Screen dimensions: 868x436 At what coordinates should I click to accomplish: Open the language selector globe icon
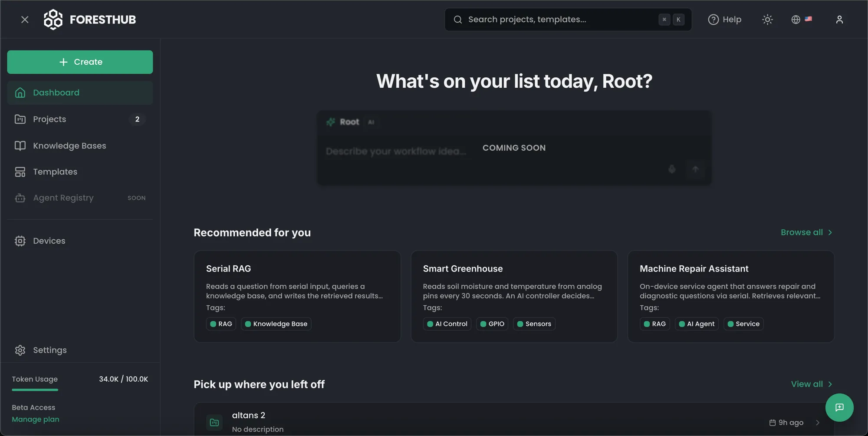point(796,20)
